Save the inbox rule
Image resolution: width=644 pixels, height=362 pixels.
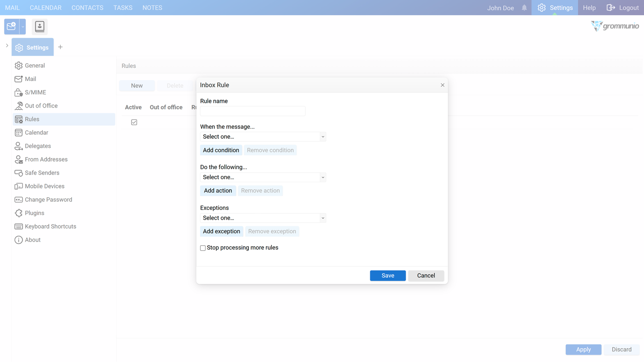click(388, 276)
